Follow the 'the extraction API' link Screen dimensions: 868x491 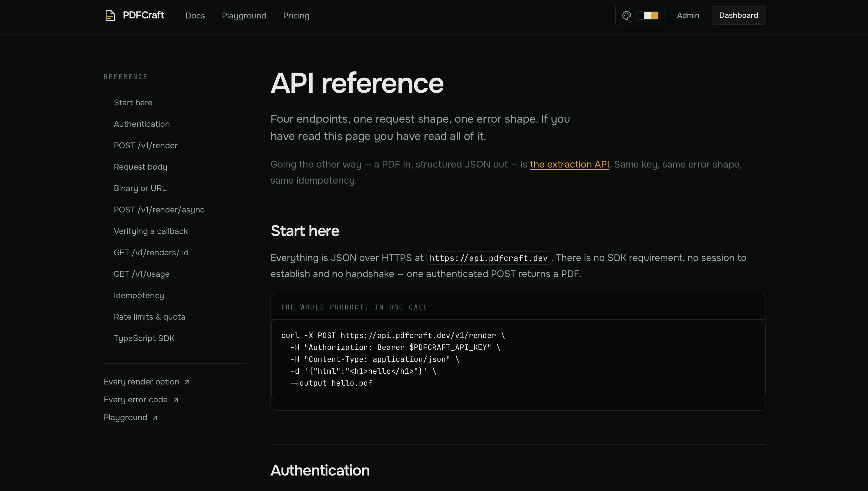click(x=569, y=164)
